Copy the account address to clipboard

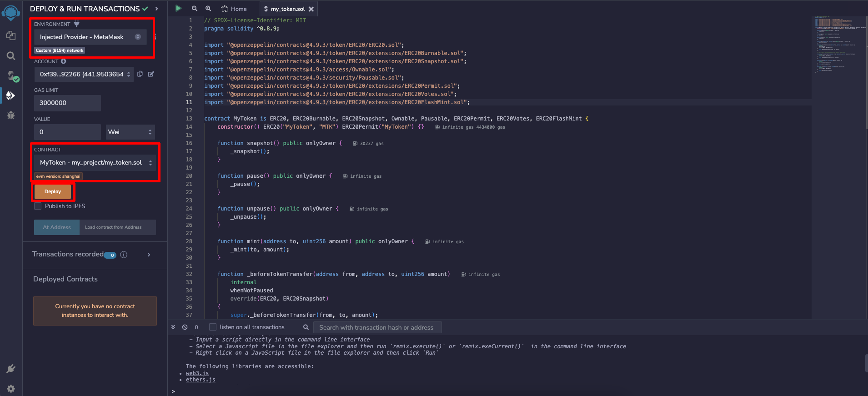[140, 74]
